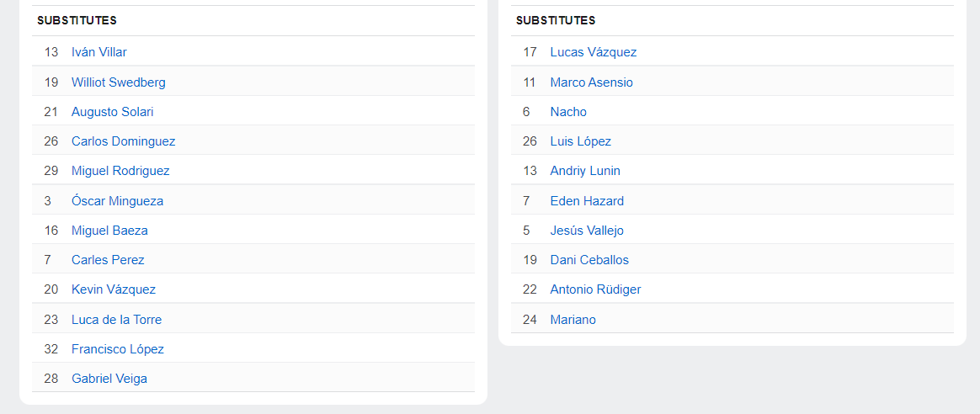
Task: Open Marco Asensio's profile
Action: 591,82
